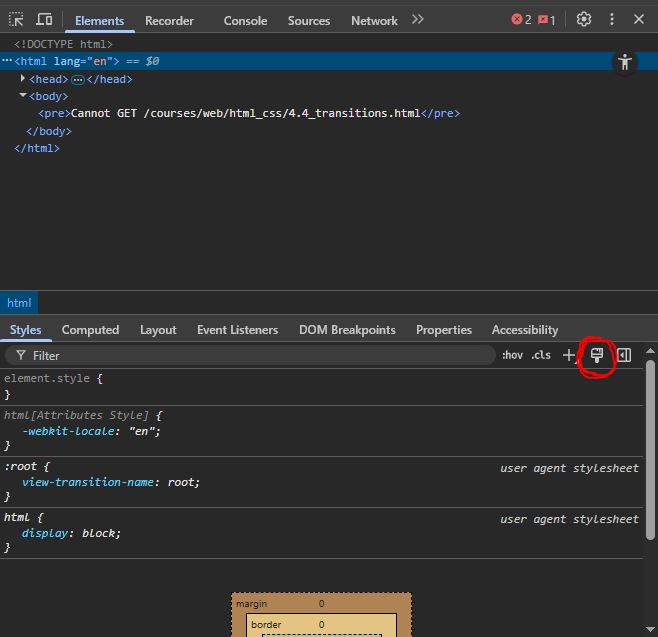Click the red errors counter badge
Screen dimensions: 658x637
click(521, 19)
